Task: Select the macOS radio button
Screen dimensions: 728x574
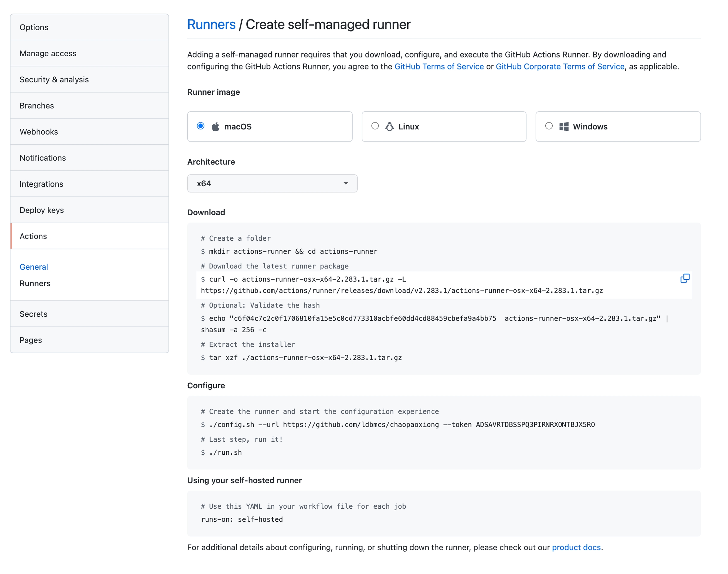Action: point(201,126)
